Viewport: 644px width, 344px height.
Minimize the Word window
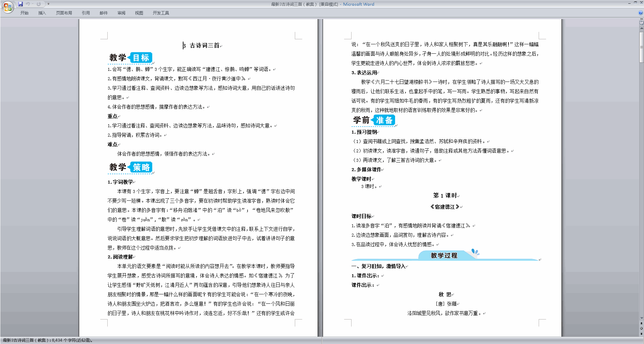pos(629,3)
